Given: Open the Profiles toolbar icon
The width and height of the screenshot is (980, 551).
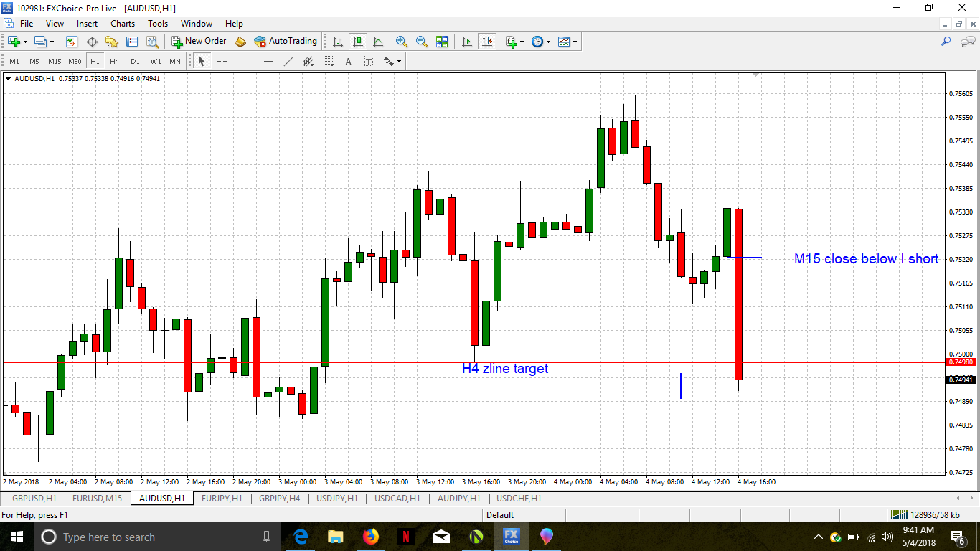Looking at the screenshot, I should [x=40, y=42].
